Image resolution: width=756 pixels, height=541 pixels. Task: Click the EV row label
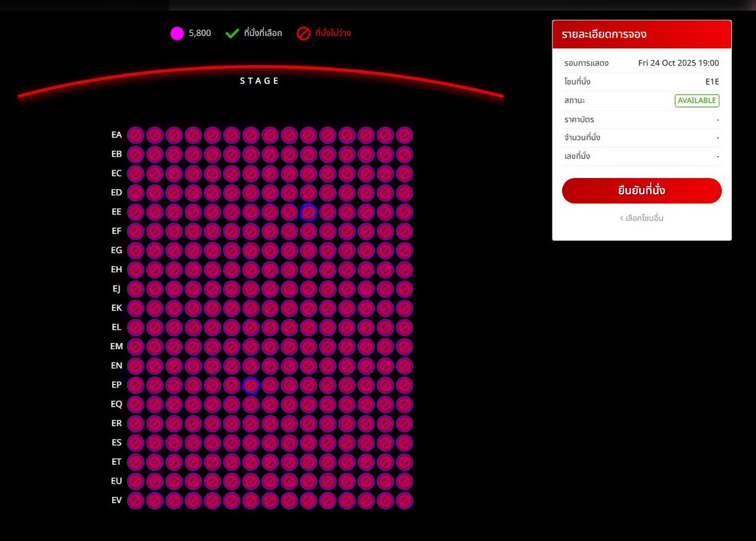tap(117, 501)
